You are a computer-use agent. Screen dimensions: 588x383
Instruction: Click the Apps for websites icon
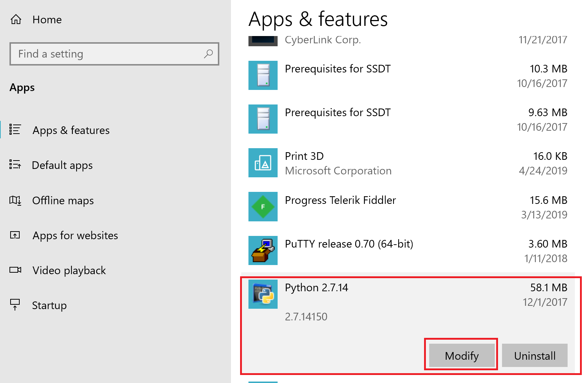(x=15, y=235)
